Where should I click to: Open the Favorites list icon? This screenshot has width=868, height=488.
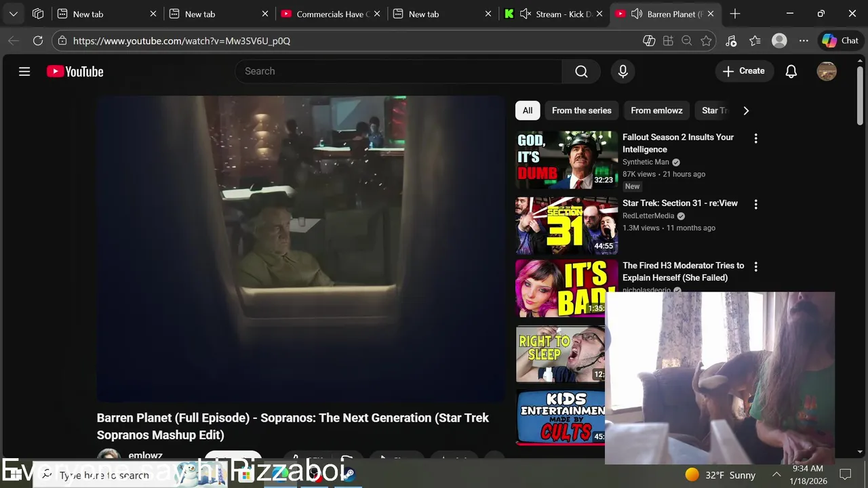pyautogui.click(x=755, y=41)
